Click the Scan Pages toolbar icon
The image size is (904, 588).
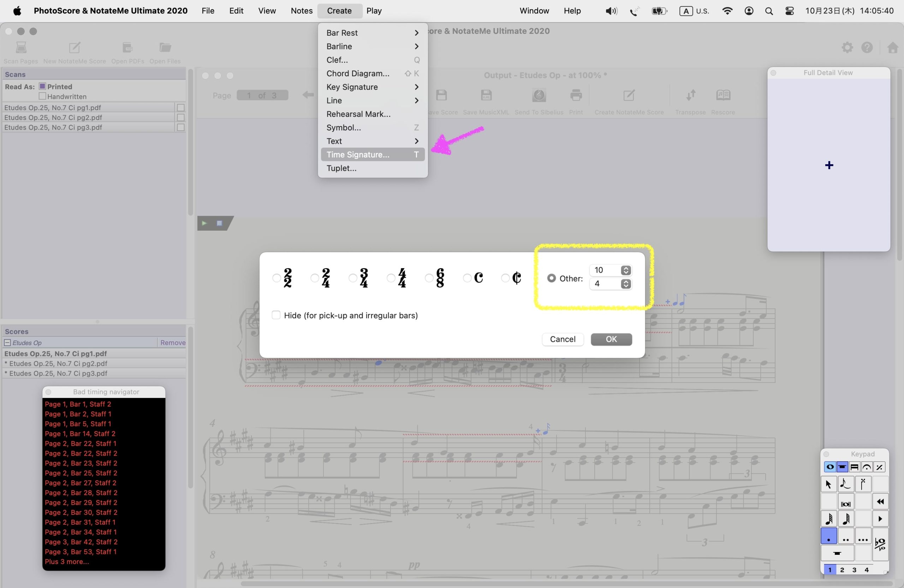[21, 48]
